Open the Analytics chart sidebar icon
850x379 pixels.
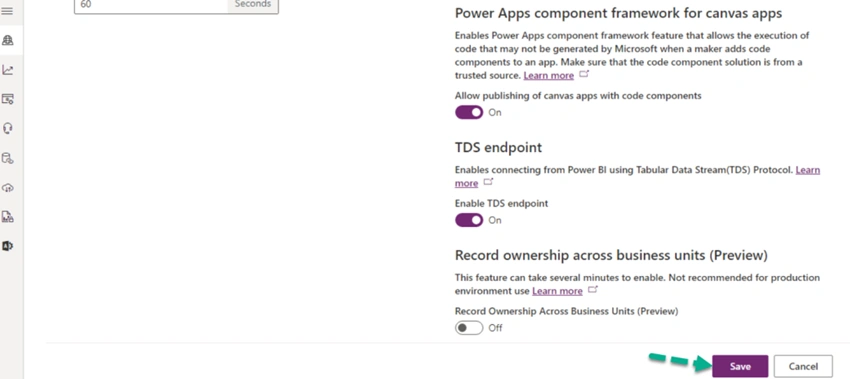pyautogui.click(x=8, y=70)
